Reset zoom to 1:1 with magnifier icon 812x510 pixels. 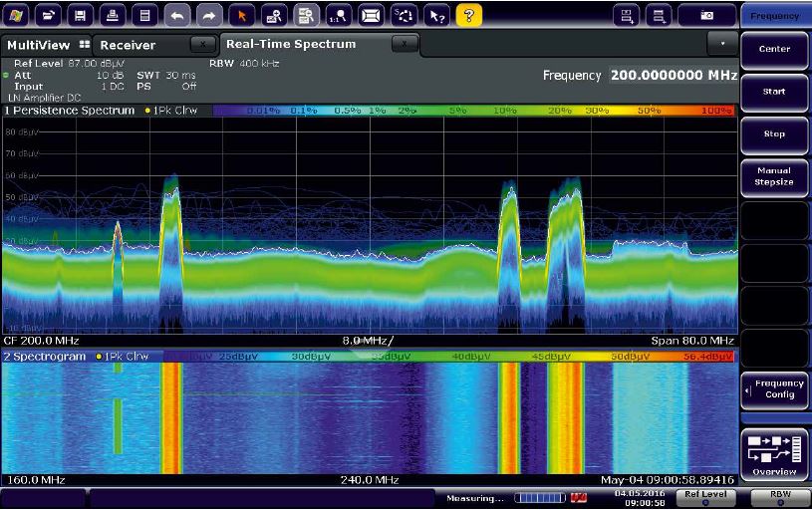[339, 15]
